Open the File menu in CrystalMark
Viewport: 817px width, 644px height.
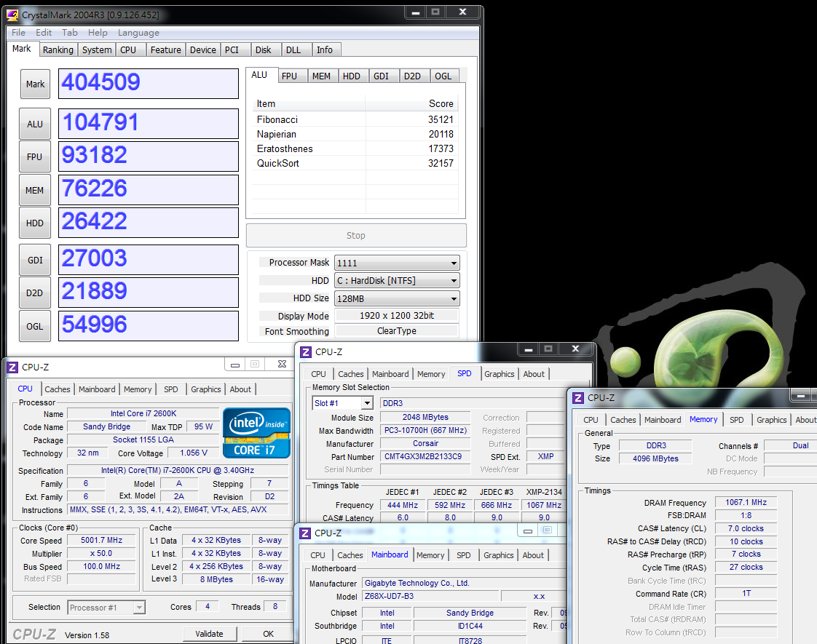(x=19, y=33)
